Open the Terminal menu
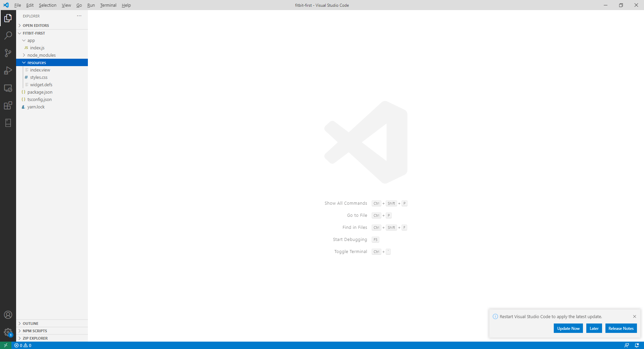Screen dimensions: 644x349 [x=108, y=5]
